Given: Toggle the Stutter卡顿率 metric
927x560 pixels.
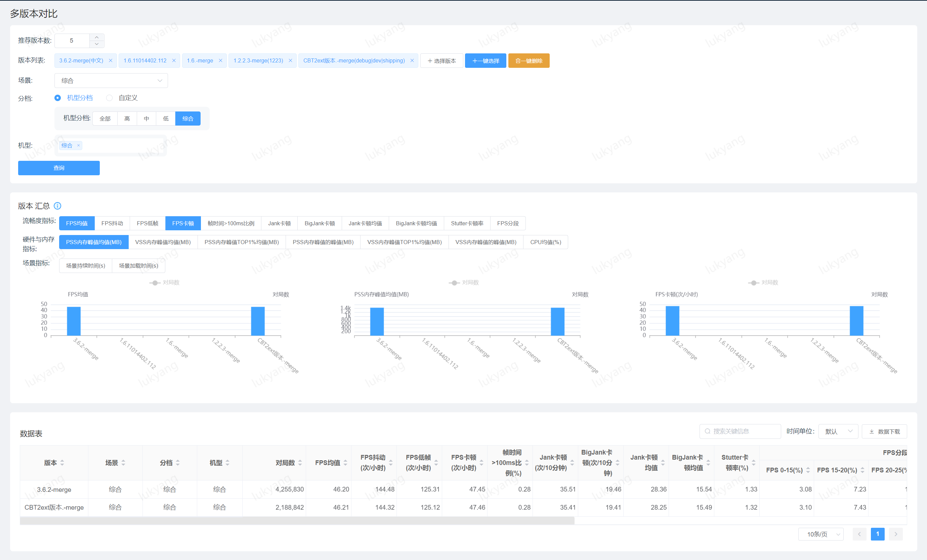Looking at the screenshot, I should [x=467, y=223].
